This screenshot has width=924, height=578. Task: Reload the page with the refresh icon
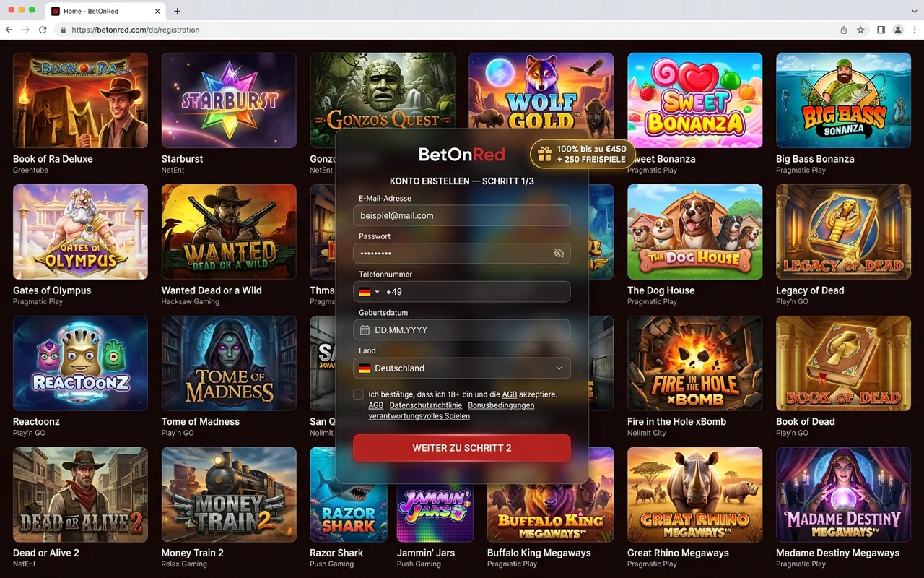[43, 30]
